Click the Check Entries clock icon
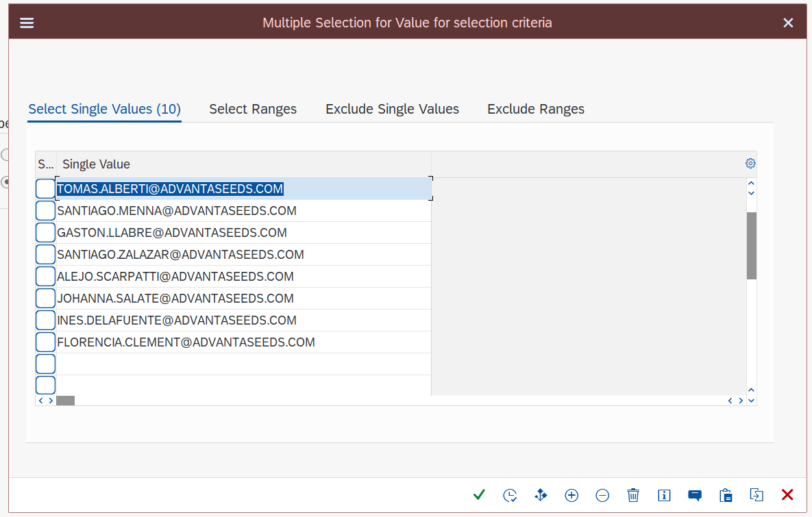This screenshot has height=517, width=812. pyautogui.click(x=510, y=495)
